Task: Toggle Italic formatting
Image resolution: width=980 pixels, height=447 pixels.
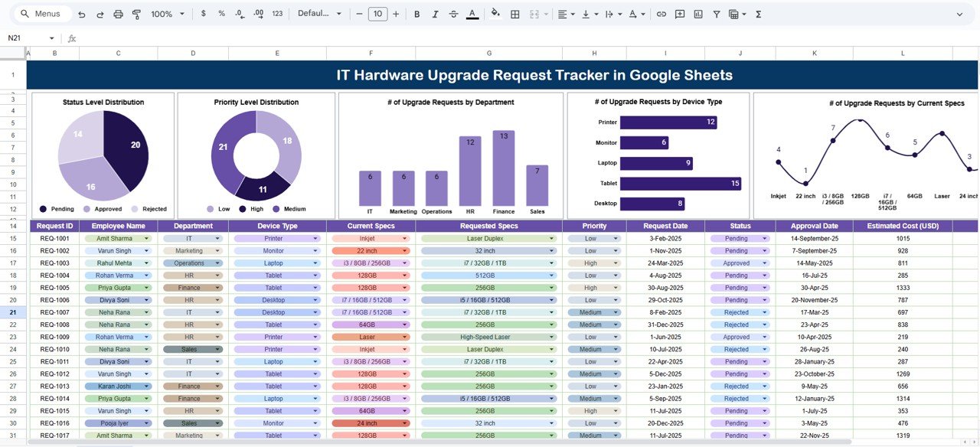Action: click(435, 14)
